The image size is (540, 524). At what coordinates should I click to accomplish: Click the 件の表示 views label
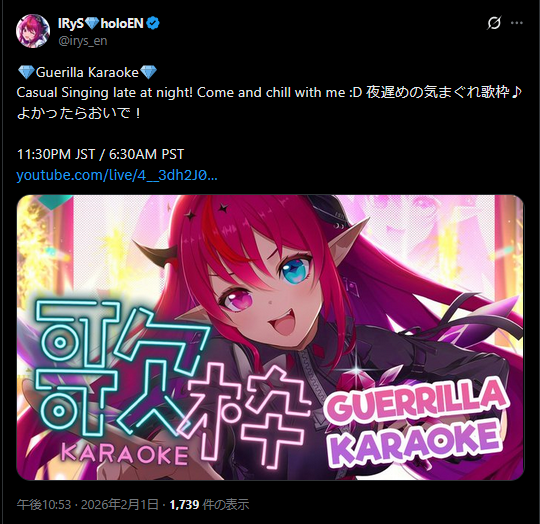click(226, 505)
